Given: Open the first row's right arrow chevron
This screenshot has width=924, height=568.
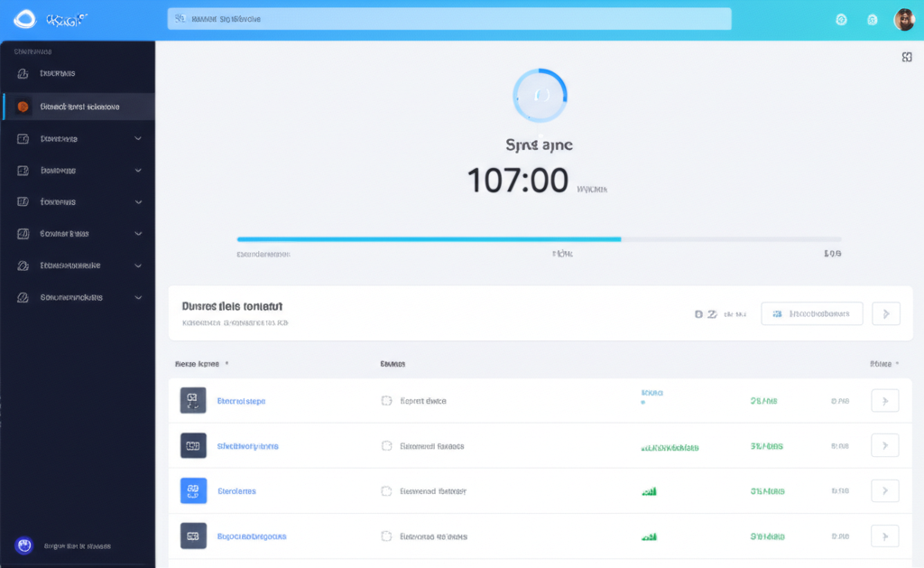Looking at the screenshot, I should coord(885,400).
